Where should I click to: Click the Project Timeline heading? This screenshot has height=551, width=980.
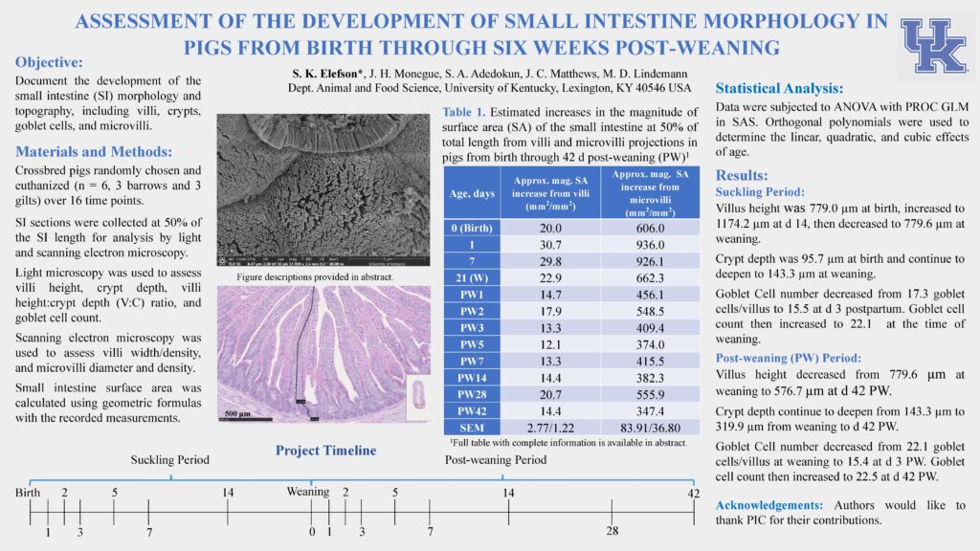point(326,451)
